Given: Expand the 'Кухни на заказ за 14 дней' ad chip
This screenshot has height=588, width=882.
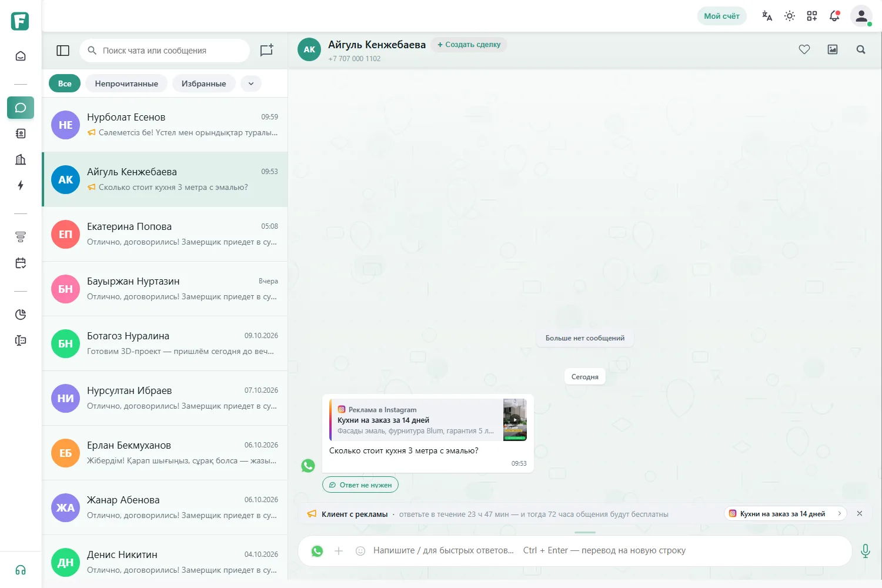Looking at the screenshot, I should tap(785, 514).
